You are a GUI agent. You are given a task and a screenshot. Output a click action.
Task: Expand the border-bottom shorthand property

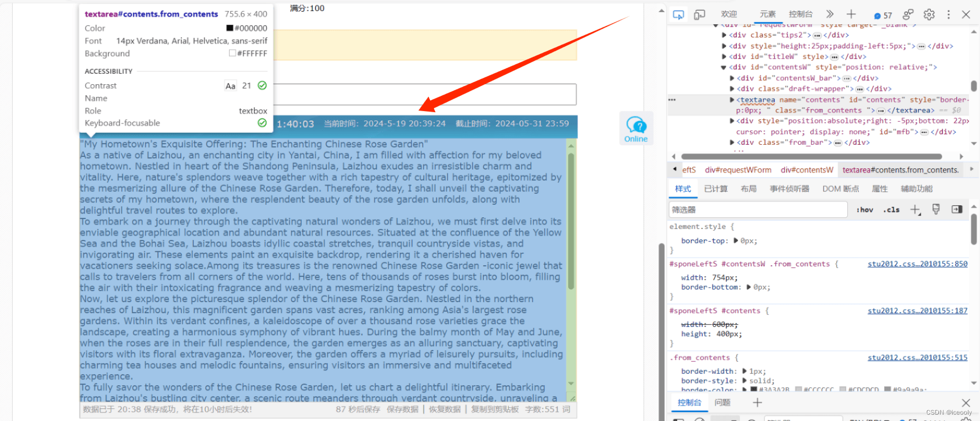click(749, 287)
